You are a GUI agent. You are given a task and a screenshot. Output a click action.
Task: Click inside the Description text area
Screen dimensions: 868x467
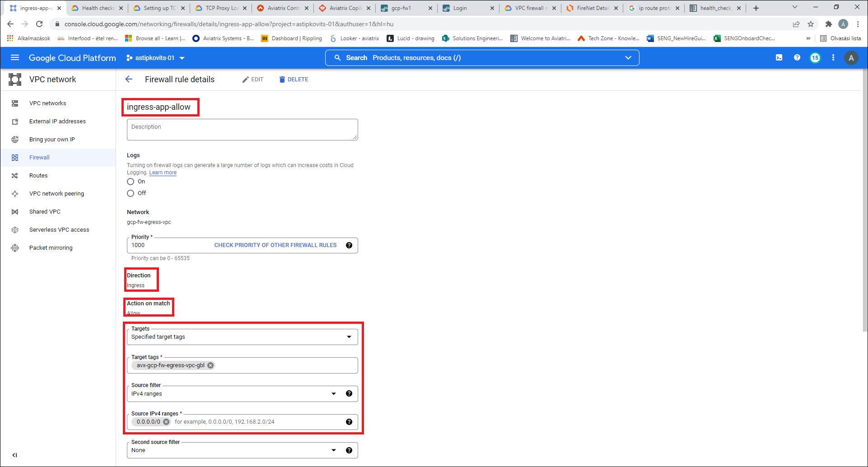pyautogui.click(x=242, y=130)
